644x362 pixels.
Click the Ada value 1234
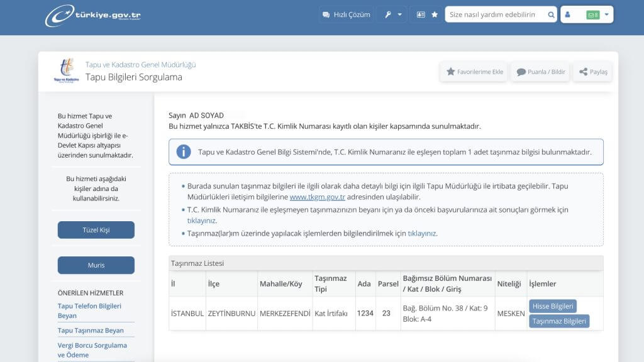click(365, 314)
